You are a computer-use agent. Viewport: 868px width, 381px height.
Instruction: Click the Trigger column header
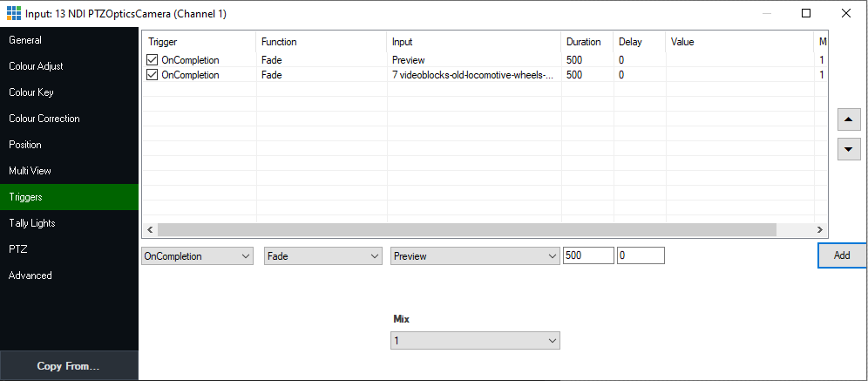(200, 42)
